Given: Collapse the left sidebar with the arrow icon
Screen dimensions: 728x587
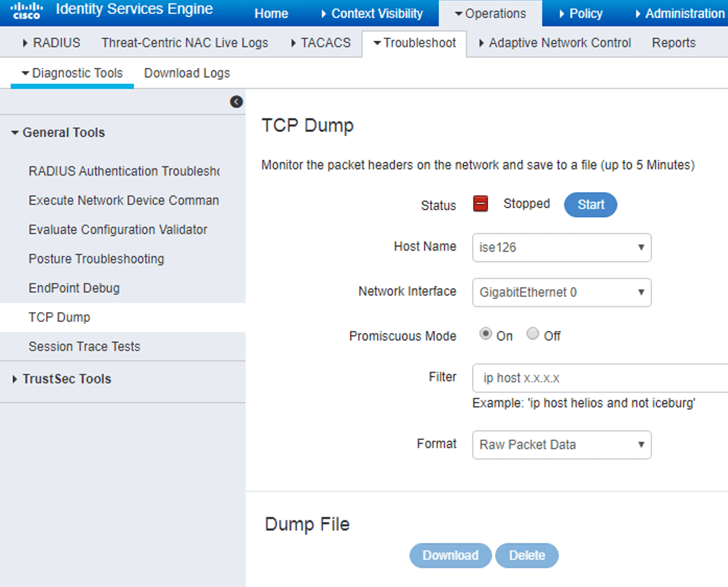Looking at the screenshot, I should (237, 101).
